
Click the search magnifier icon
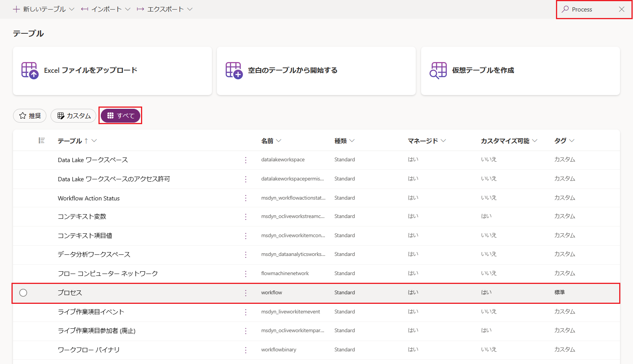tap(565, 9)
